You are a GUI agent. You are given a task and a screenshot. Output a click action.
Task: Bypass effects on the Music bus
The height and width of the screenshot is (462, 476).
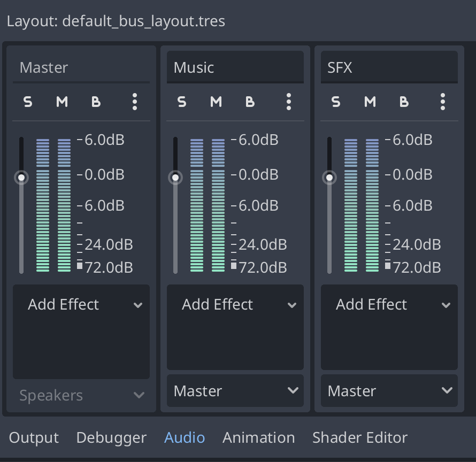(x=250, y=101)
